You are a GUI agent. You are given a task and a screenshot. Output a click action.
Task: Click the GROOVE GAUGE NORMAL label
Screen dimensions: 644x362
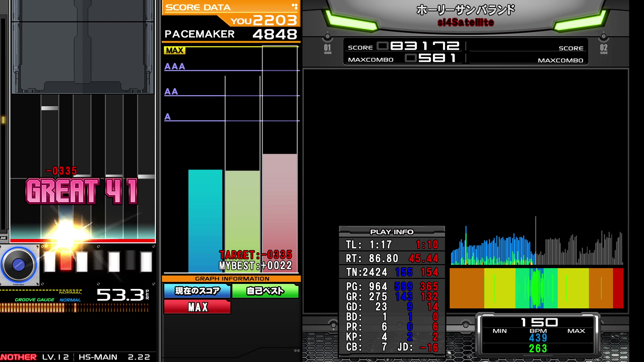[48, 300]
